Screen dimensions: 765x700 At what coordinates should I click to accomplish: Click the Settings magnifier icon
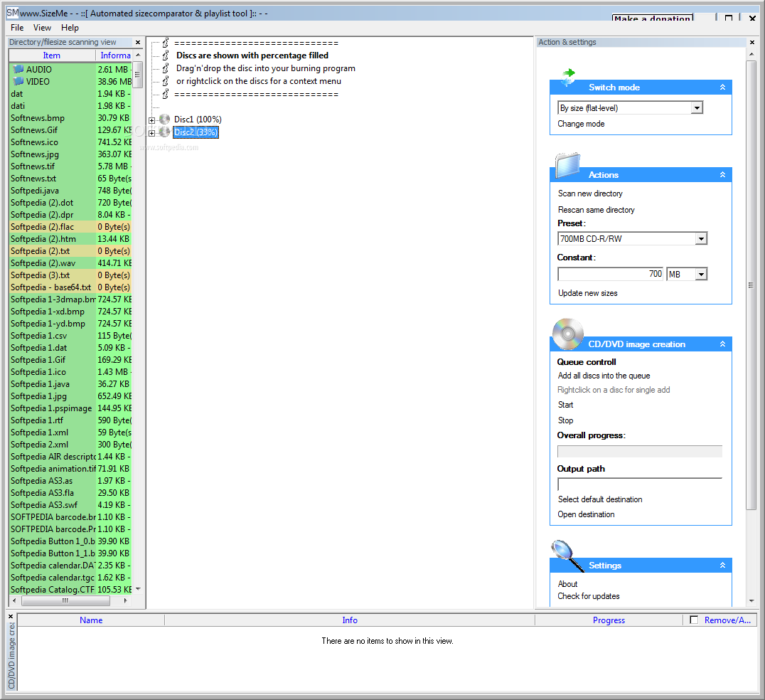pos(567,556)
